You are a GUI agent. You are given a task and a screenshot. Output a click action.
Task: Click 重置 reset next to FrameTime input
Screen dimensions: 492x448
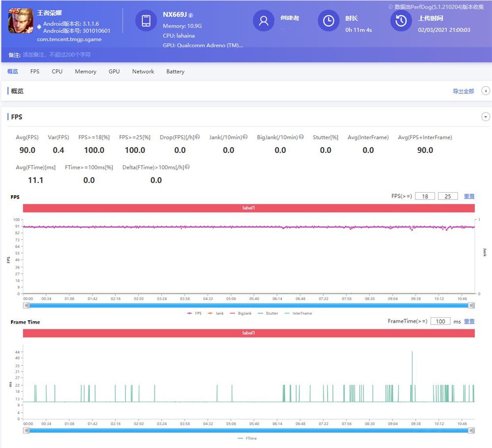click(x=469, y=321)
